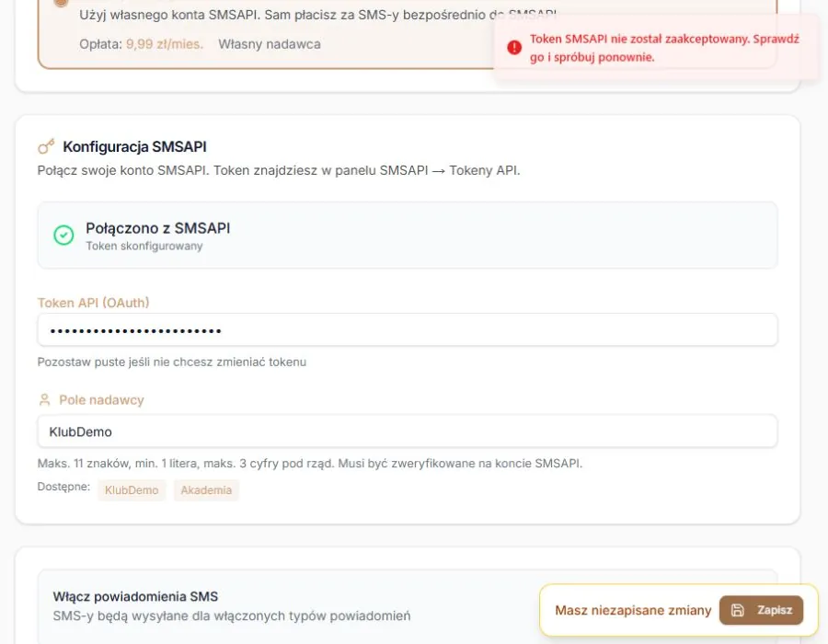This screenshot has width=828, height=644.
Task: Click the save disk icon on Zapisz
Action: coord(737,610)
